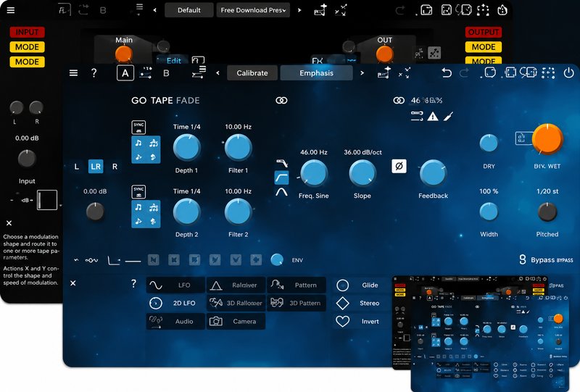
Task: Select Audio modulation source
Action: 175,322
